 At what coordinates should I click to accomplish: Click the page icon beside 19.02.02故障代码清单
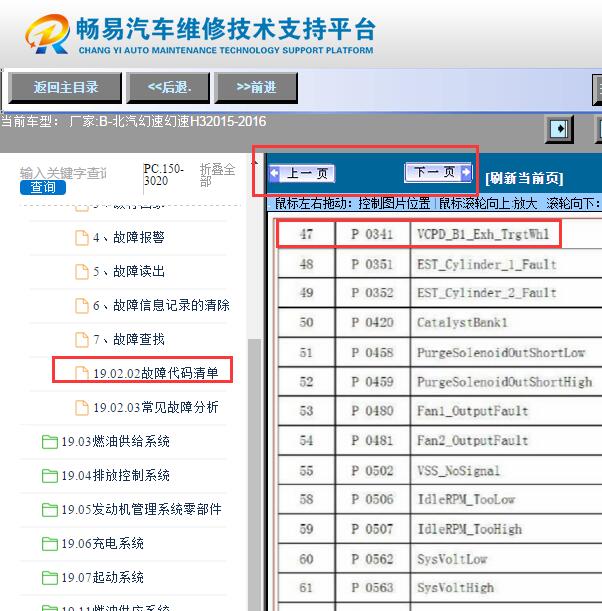click(81, 373)
